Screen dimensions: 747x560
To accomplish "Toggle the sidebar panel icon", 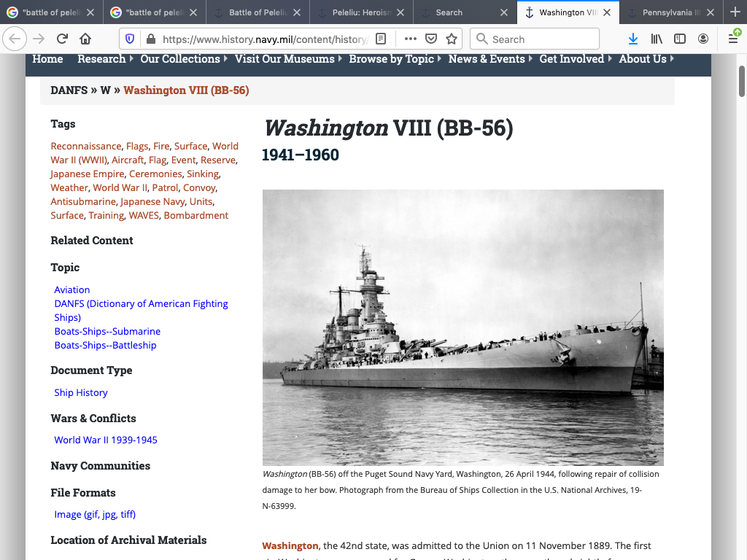I will [x=679, y=39].
